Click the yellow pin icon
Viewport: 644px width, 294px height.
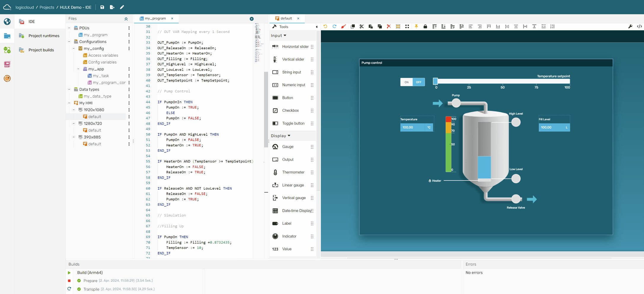pyautogui.click(x=416, y=26)
